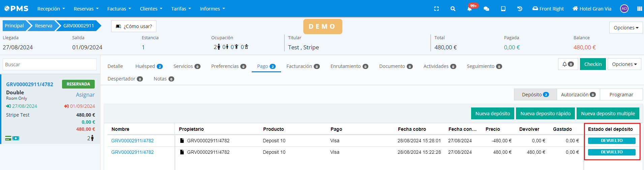Open the search magnifier icon
644x170 pixels.
[x=453, y=9]
